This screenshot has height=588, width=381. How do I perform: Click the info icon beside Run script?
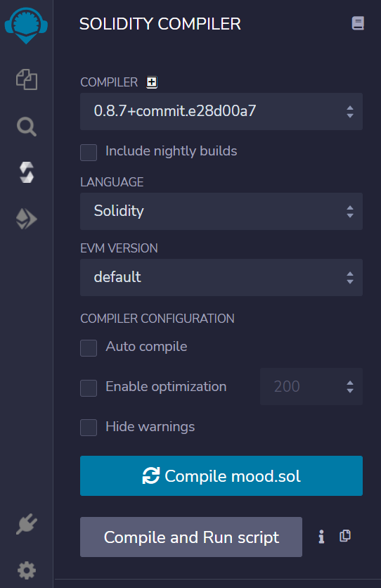pos(321,537)
